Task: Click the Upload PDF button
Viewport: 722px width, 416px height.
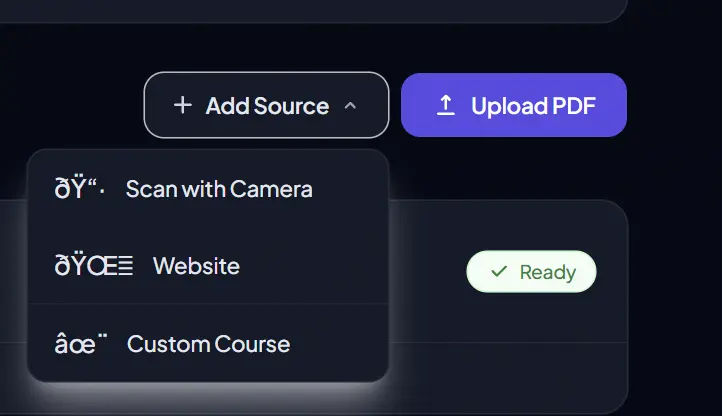Action: click(x=514, y=105)
